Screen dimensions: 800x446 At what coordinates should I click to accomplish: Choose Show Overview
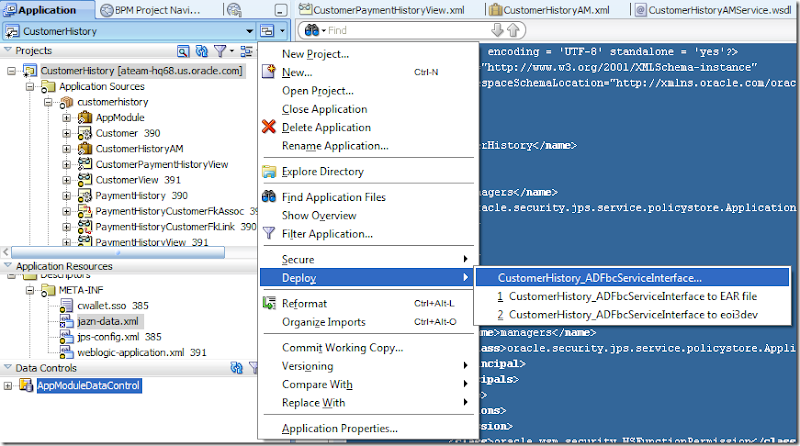coord(319,215)
